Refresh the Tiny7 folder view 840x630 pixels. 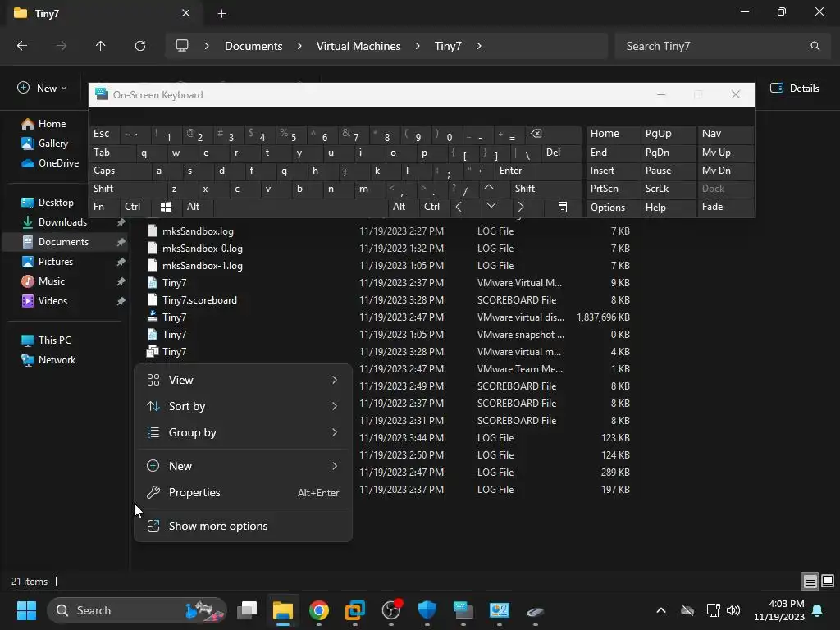[x=140, y=46]
